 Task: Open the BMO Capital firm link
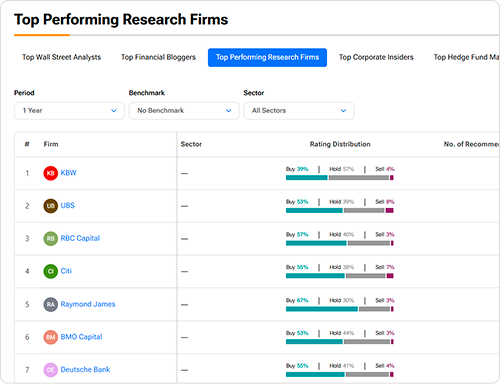(81, 337)
